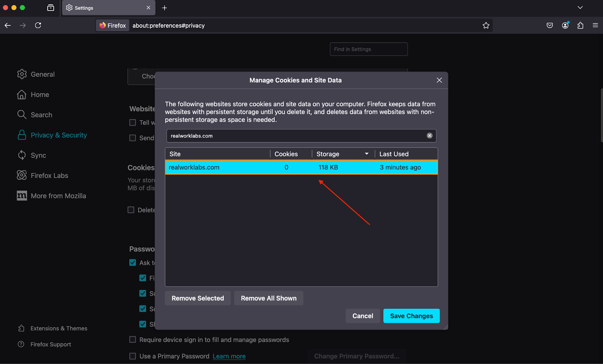Toggle Tell websites checkbox
603x364 pixels.
(x=133, y=122)
